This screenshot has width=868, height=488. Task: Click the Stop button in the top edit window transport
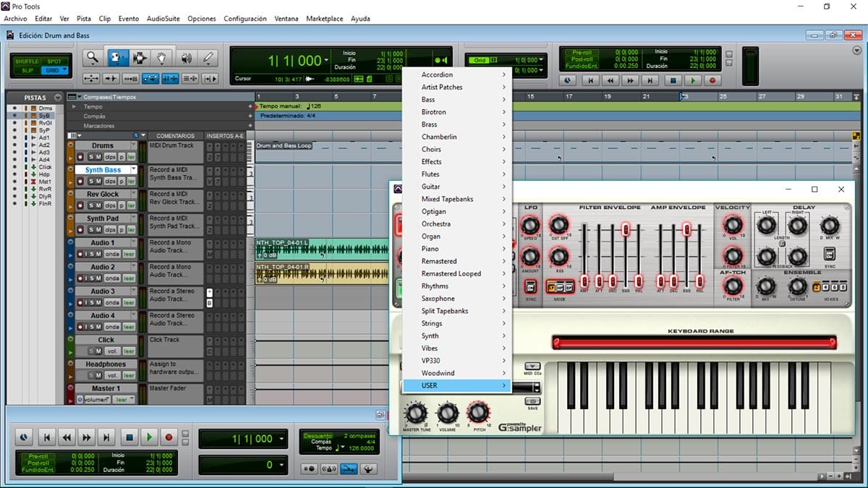672,81
